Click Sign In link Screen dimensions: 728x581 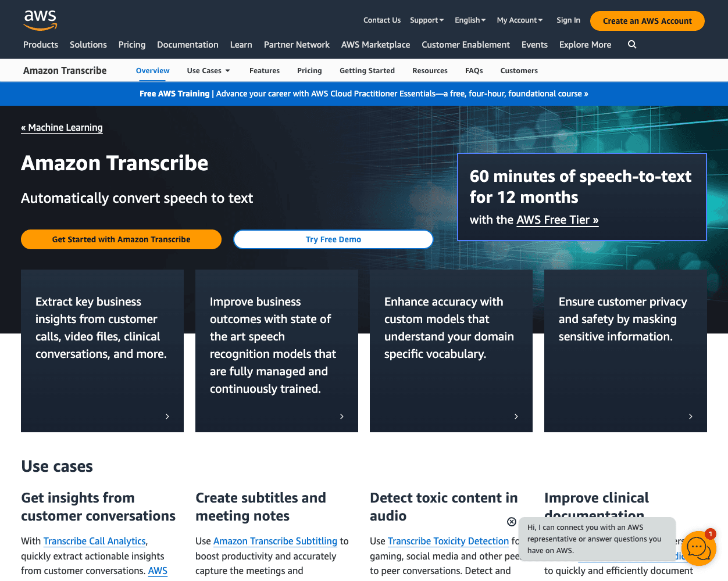568,20
